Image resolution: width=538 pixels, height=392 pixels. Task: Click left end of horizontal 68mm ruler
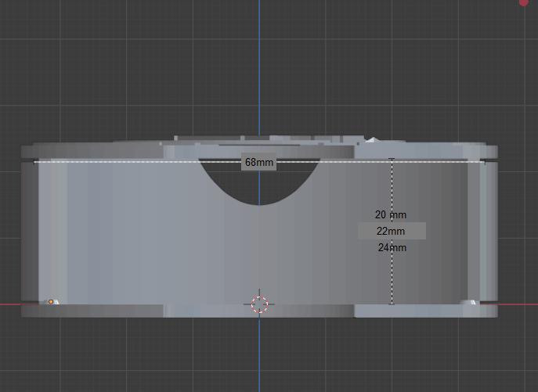tap(35, 162)
